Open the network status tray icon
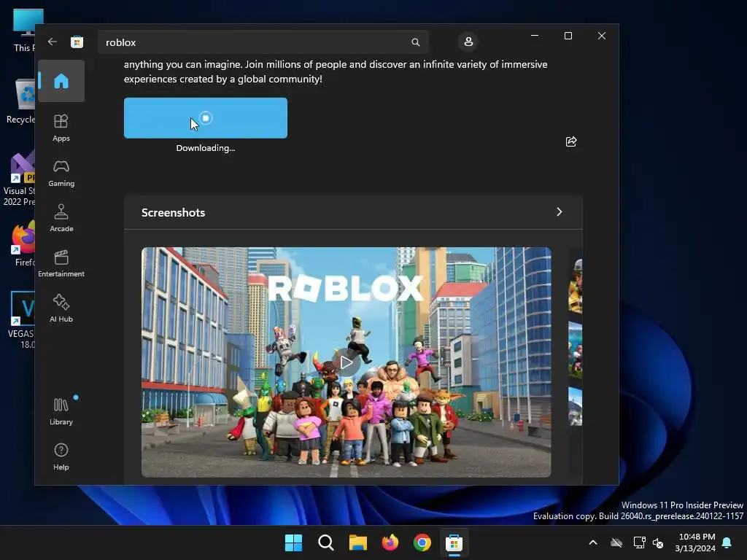This screenshot has height=560, width=747. click(x=639, y=542)
